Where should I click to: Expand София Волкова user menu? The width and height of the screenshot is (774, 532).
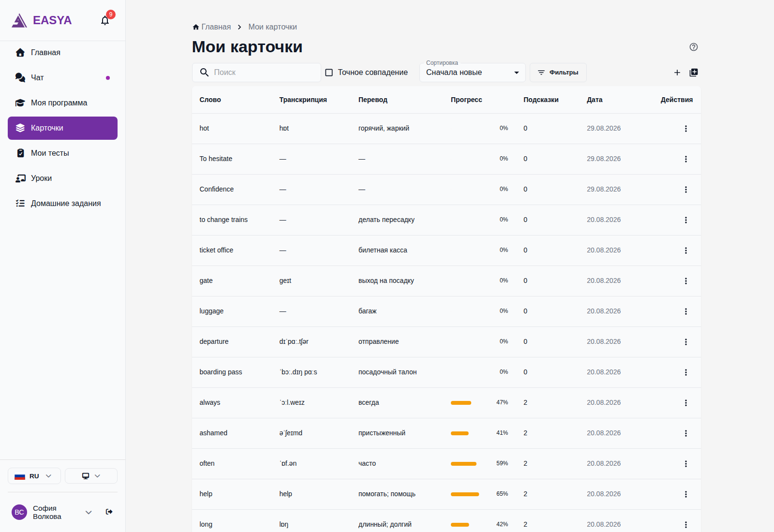tap(89, 512)
